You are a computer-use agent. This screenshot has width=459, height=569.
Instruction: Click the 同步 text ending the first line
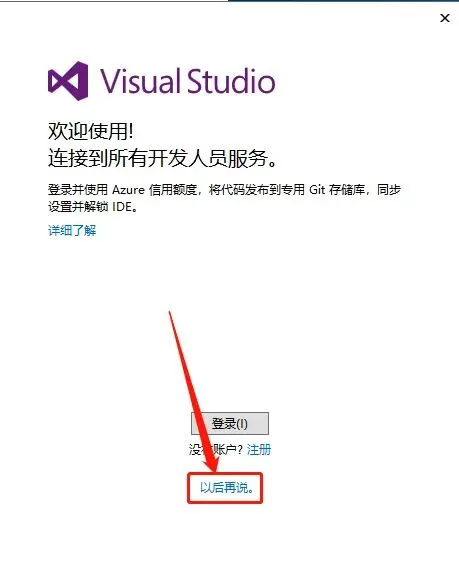[389, 189]
